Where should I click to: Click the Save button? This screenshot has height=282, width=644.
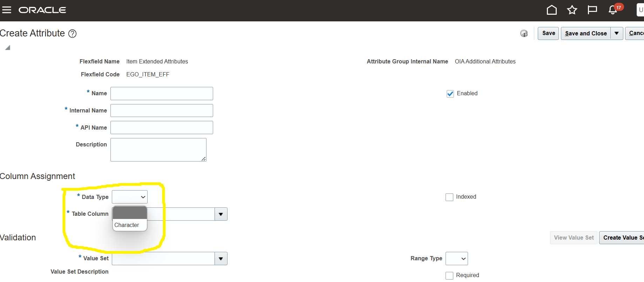(548, 33)
